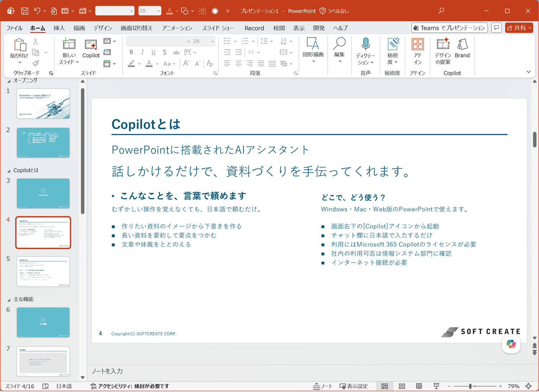Screen dimensions: 539x392
Task: Click the Increase font size icon
Action: (x=186, y=64)
